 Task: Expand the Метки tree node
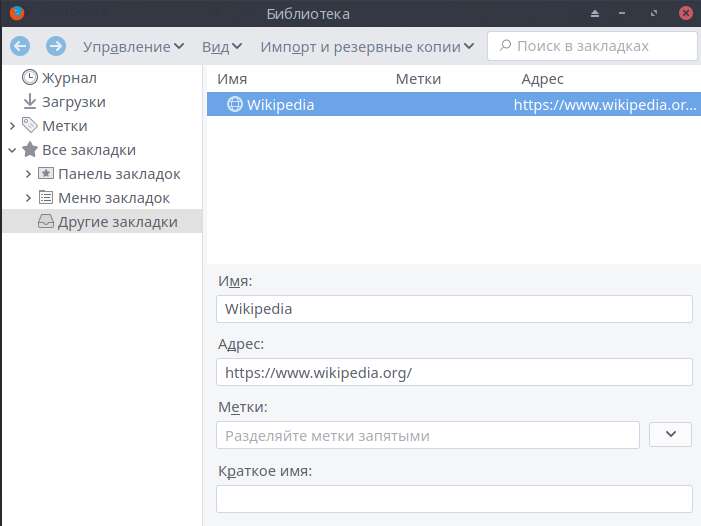click(12, 126)
